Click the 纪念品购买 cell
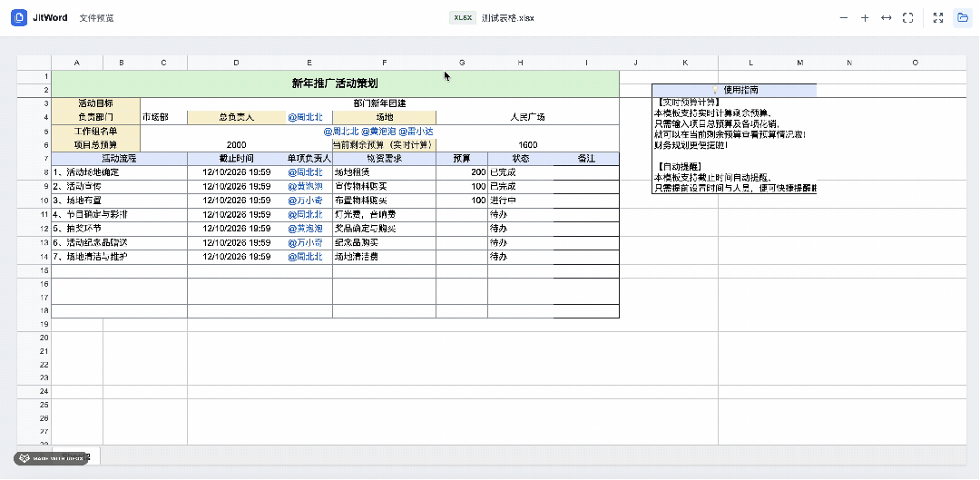The height and width of the screenshot is (480, 980). (385, 242)
